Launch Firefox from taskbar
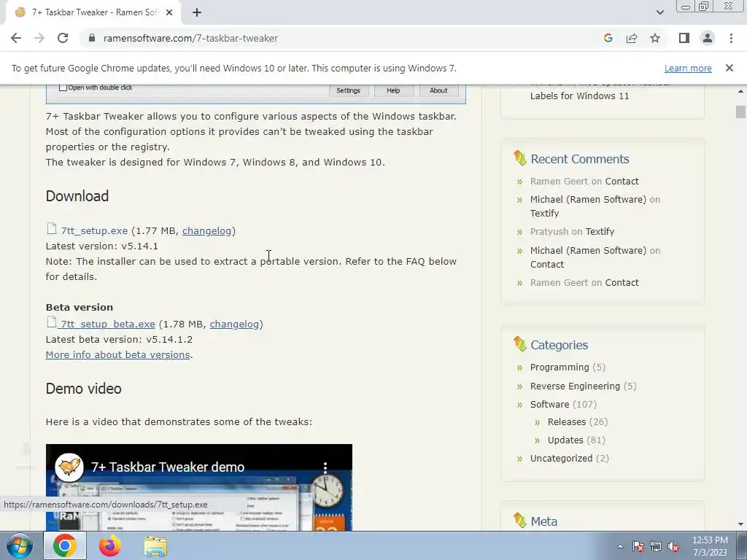This screenshot has width=747, height=560. click(x=110, y=545)
